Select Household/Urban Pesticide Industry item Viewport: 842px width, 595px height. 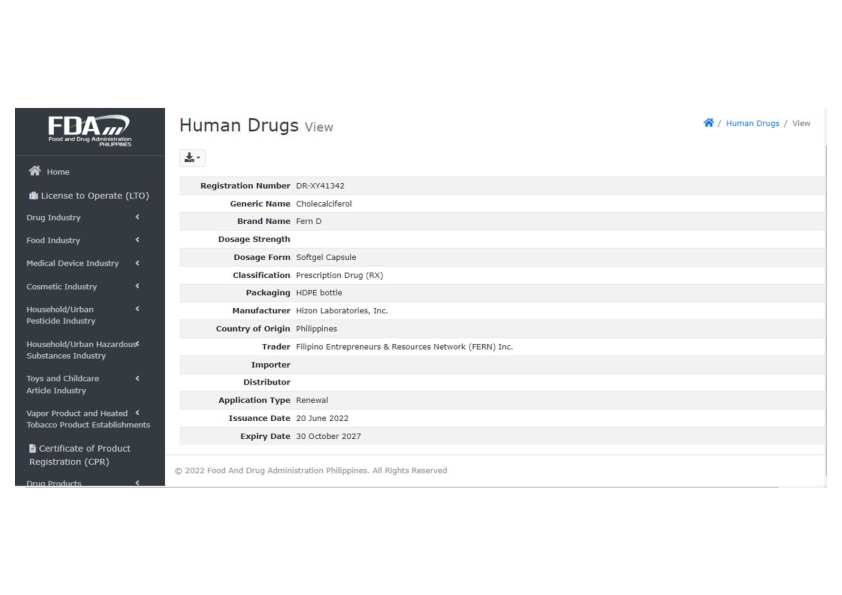point(61,315)
